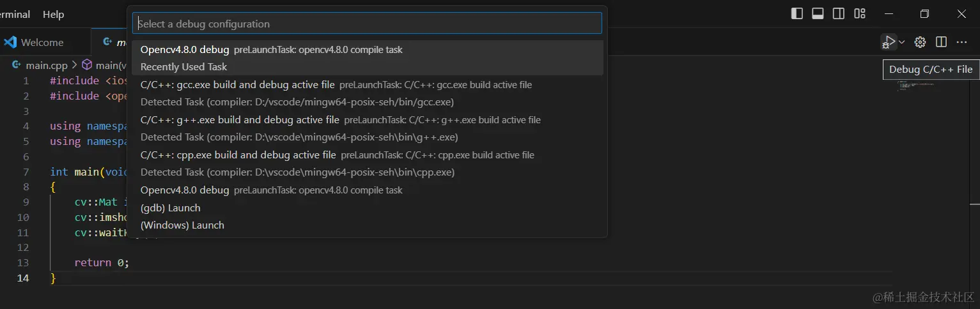Viewport: 980px width, 309px height.
Task: Click the split editor right icon
Action: click(x=941, y=42)
